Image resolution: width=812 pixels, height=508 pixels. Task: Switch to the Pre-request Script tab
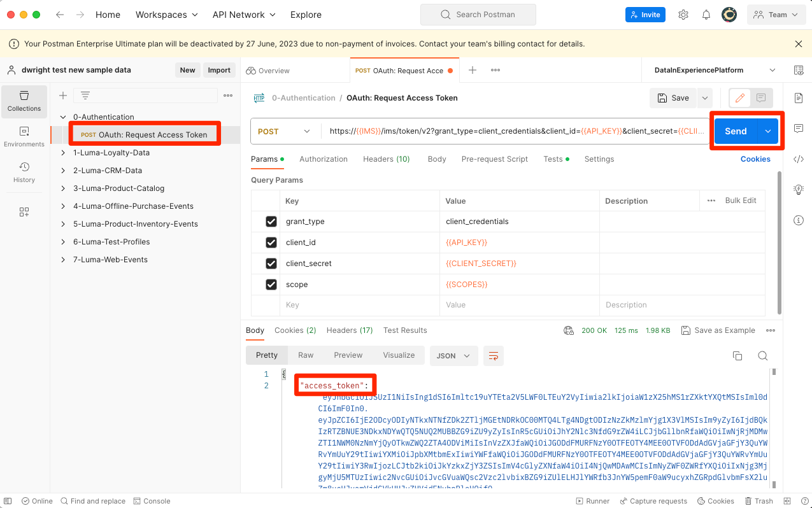pos(495,159)
